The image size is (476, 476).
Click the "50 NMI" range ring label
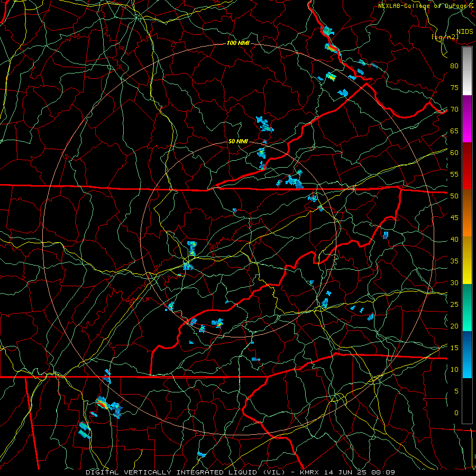237,141
